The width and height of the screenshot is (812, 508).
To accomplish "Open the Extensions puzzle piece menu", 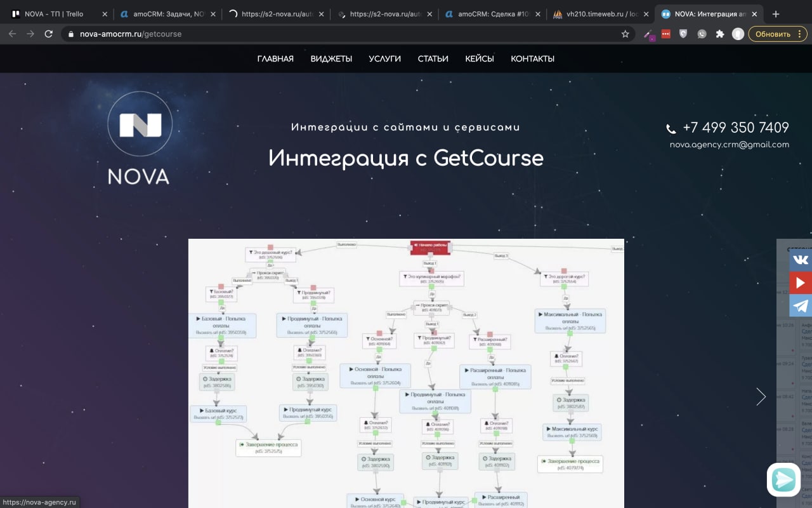I will [x=719, y=34].
